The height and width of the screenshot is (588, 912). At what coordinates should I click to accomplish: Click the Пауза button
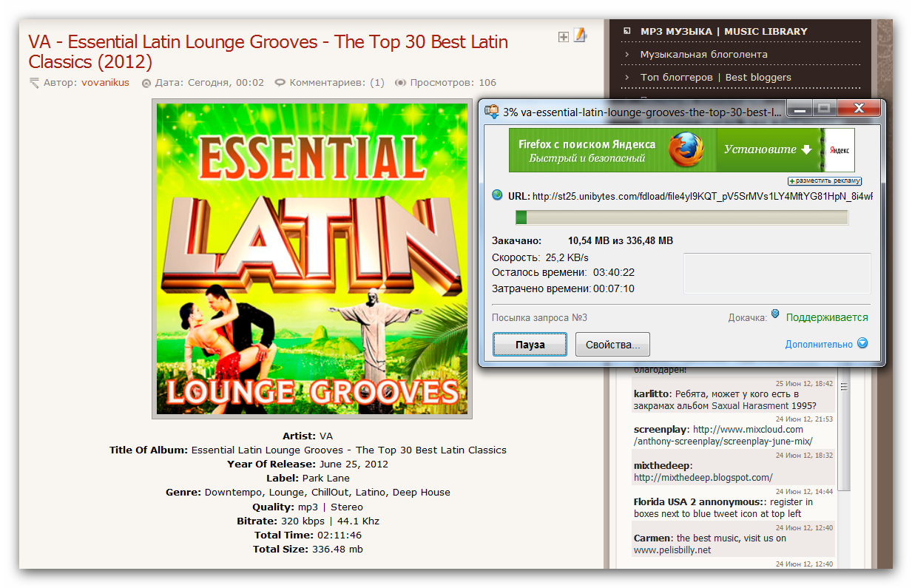point(530,345)
